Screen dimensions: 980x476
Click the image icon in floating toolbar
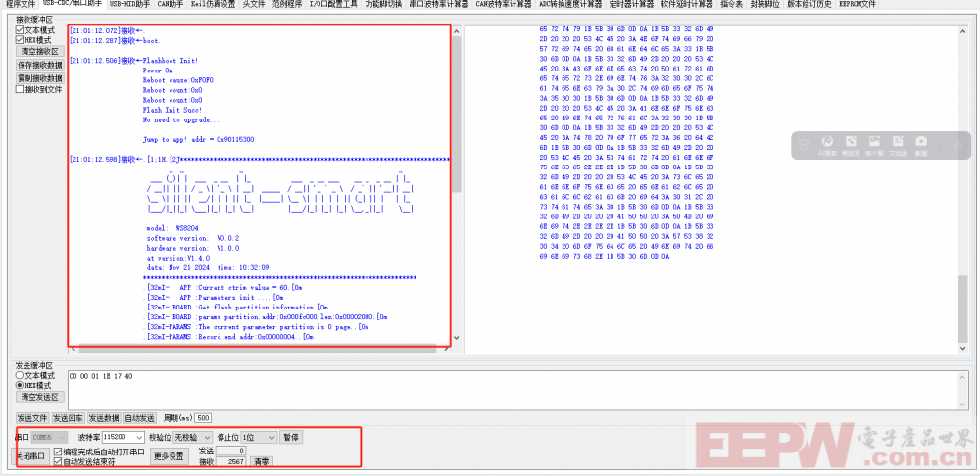point(874,142)
